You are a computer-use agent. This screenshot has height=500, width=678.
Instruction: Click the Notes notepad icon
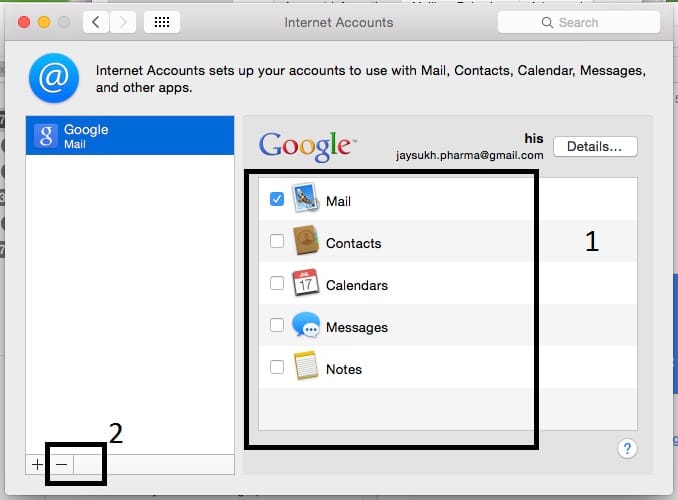(306, 365)
